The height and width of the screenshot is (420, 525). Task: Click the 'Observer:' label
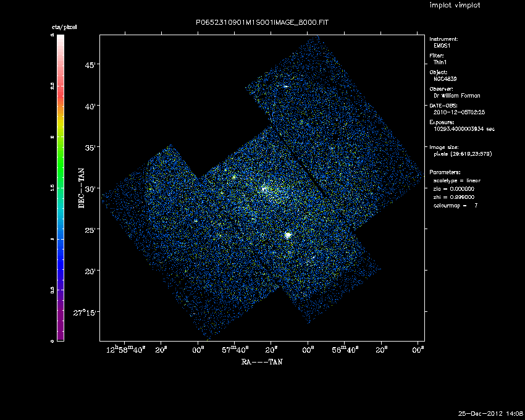[x=441, y=89]
